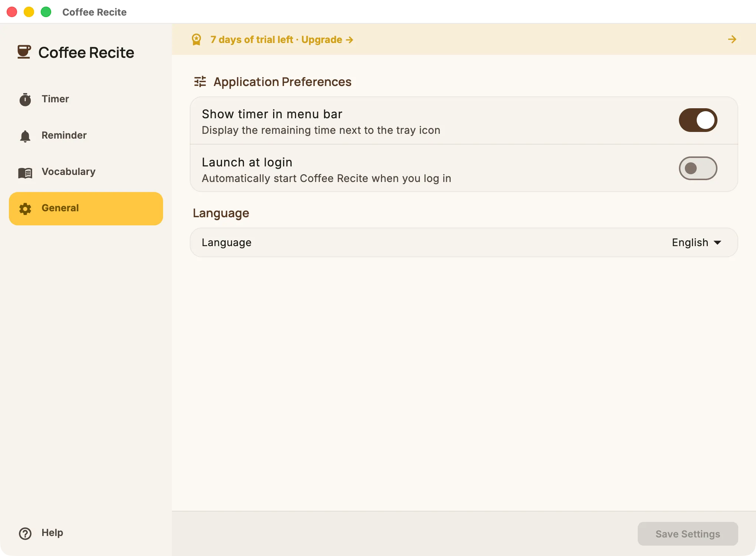Viewport: 756px width, 556px height.
Task: Click "Automatically start Coffee Recite" description
Action: point(326,178)
